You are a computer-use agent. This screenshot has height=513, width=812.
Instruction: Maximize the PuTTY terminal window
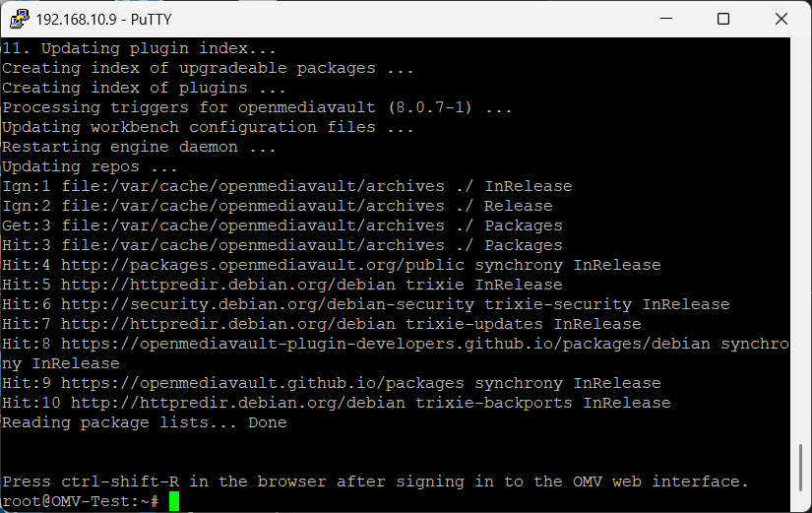click(723, 19)
